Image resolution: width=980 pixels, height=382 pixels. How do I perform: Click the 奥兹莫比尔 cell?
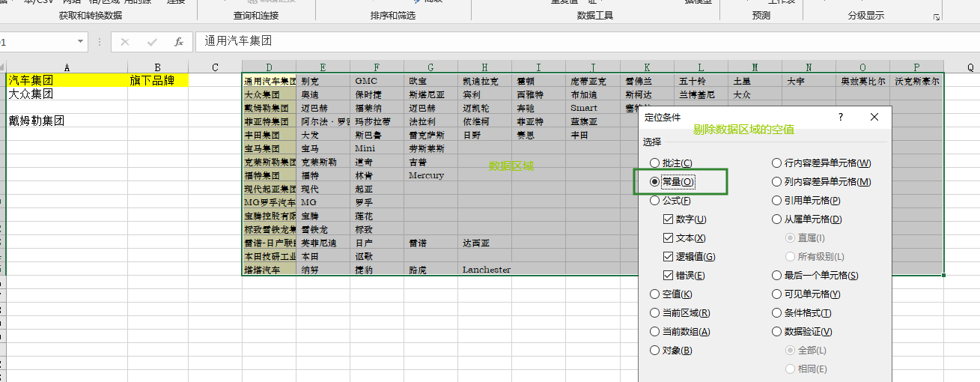[x=862, y=81]
